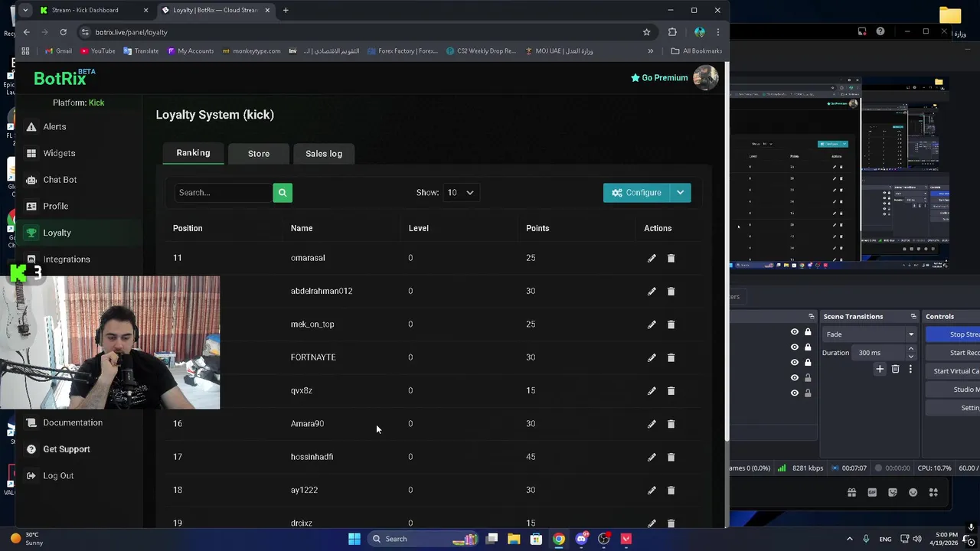Click the green search magnifier button
980x551 pixels.
[x=283, y=193]
